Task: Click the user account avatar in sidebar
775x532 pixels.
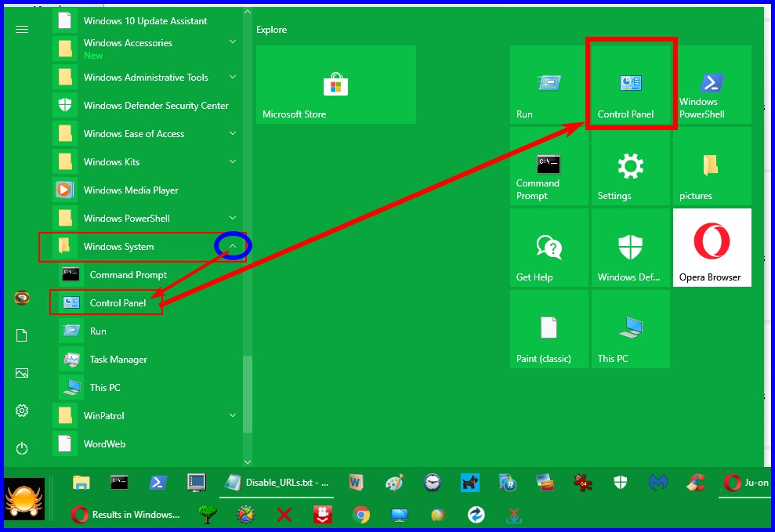Action: point(22,298)
